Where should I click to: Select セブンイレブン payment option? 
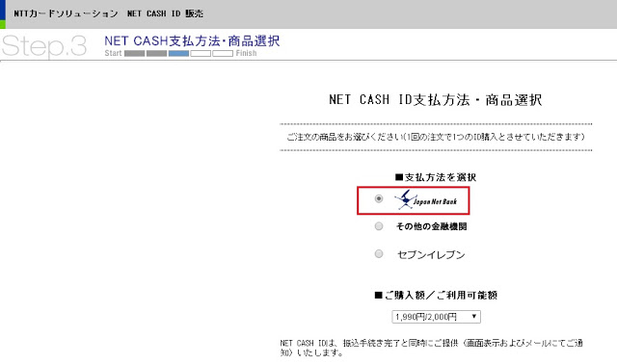[379, 253]
